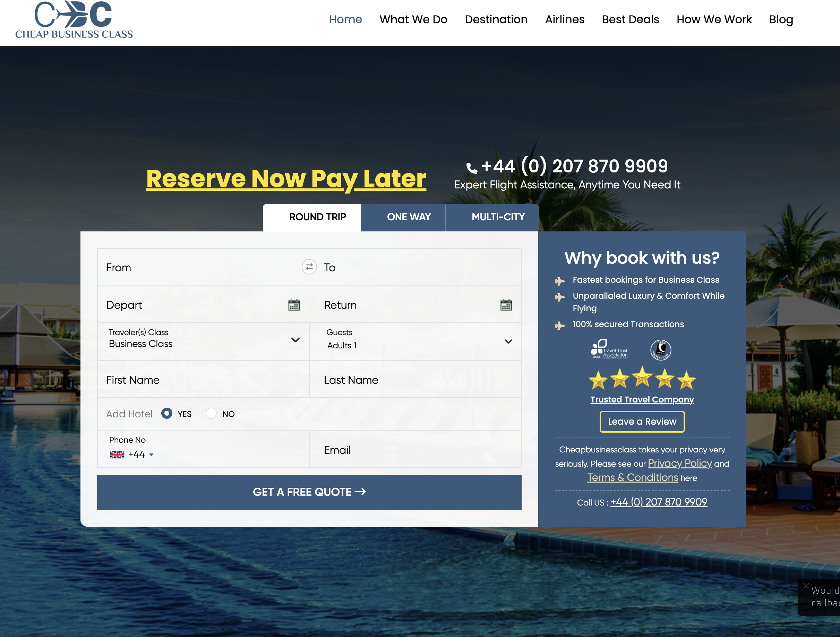Click the GET A FREE QUOTE button

tap(309, 492)
